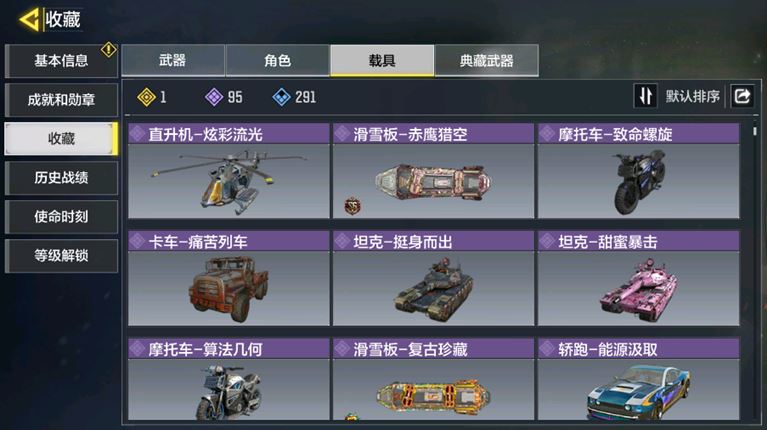Open 历史战绩 in the sidebar

(61, 178)
